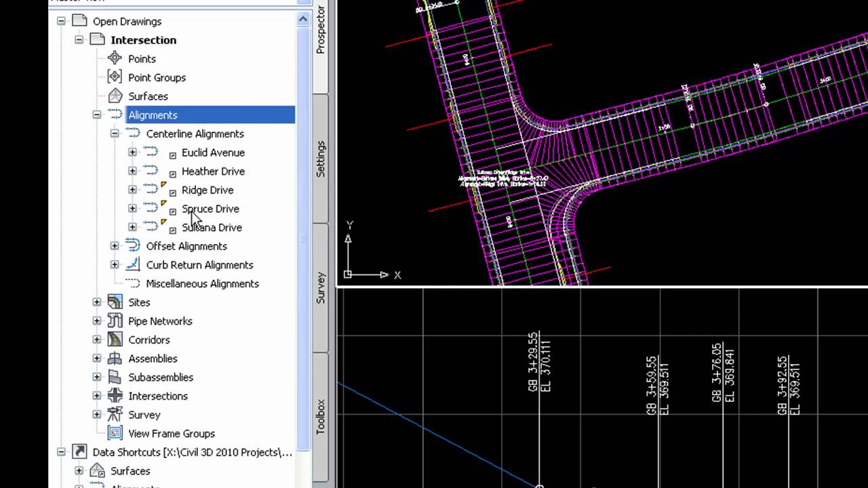The width and height of the screenshot is (868, 488).
Task: Click the Surfaces icon under Intersection
Action: pyautogui.click(x=115, y=96)
